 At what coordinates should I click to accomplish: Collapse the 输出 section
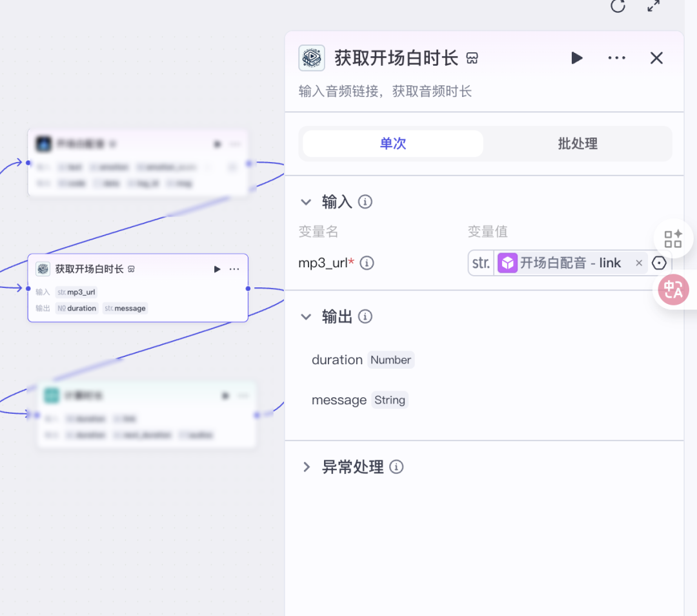point(306,316)
